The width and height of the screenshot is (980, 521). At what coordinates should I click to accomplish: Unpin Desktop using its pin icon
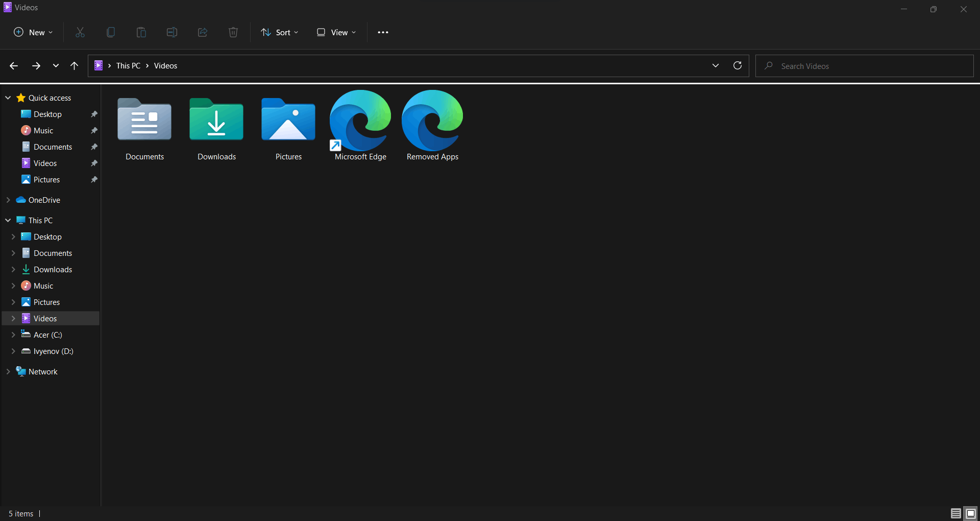coord(94,114)
